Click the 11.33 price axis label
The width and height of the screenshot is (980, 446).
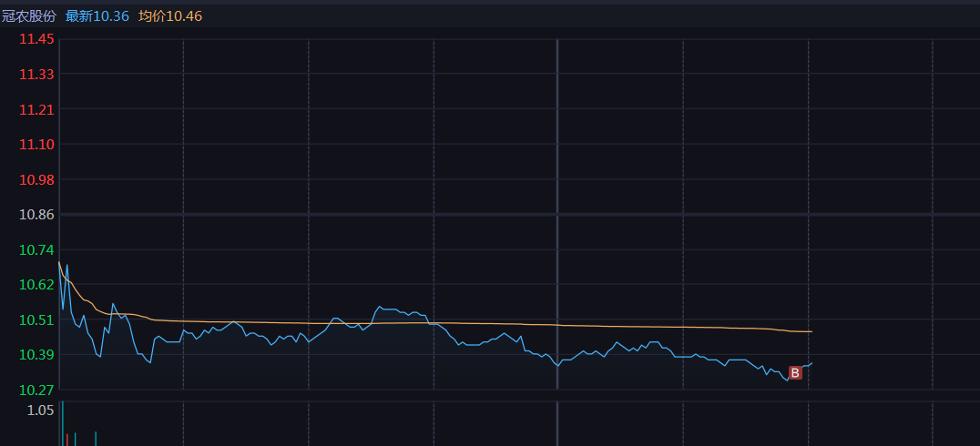point(36,75)
